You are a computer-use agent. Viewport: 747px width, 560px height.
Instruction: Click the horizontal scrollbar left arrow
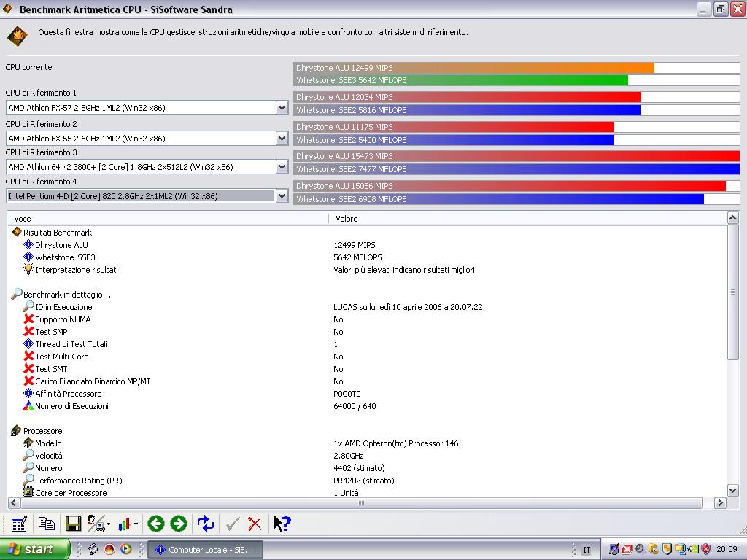pyautogui.click(x=13, y=503)
